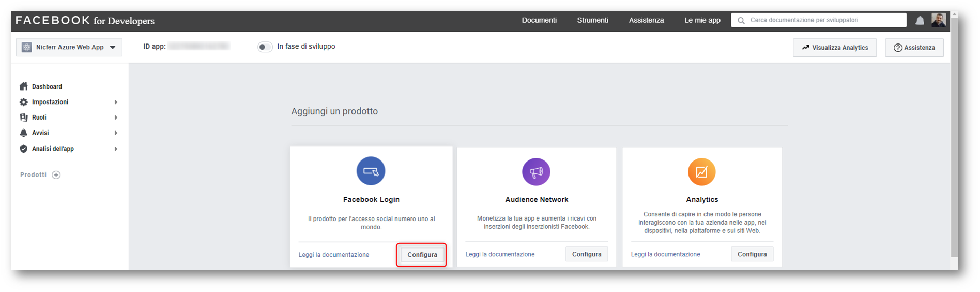
Task: Click the FACEBOOK for Developers logo
Action: [x=85, y=21]
